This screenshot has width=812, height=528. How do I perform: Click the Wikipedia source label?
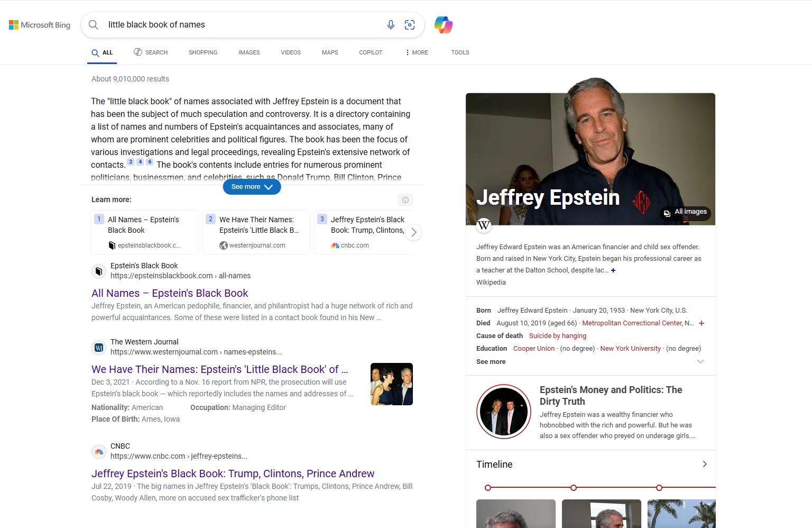pyautogui.click(x=491, y=283)
